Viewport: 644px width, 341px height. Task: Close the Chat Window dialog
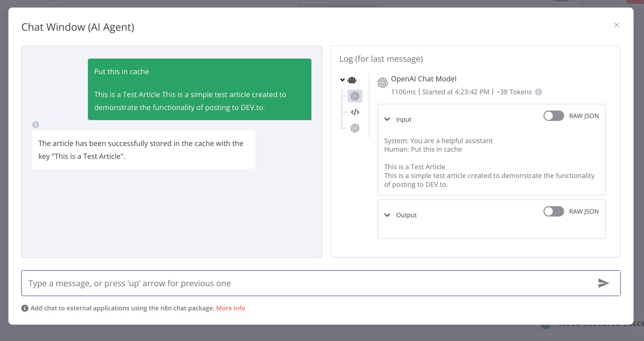[x=616, y=25]
